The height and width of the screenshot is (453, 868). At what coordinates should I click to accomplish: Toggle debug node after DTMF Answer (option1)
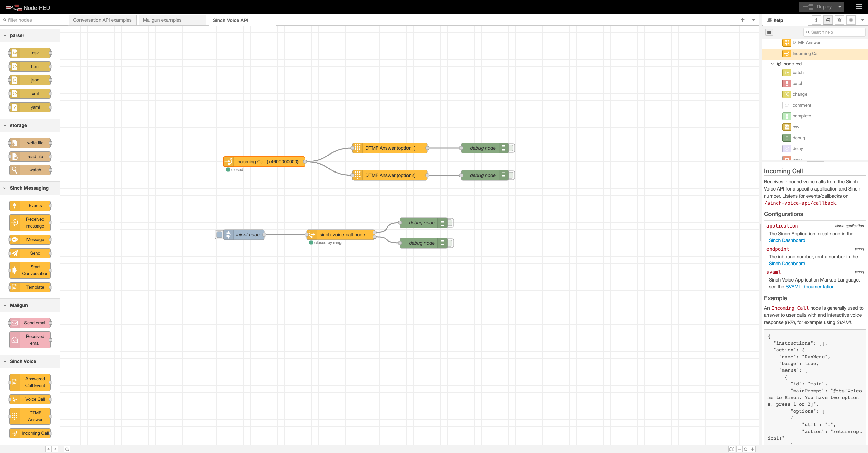point(511,148)
